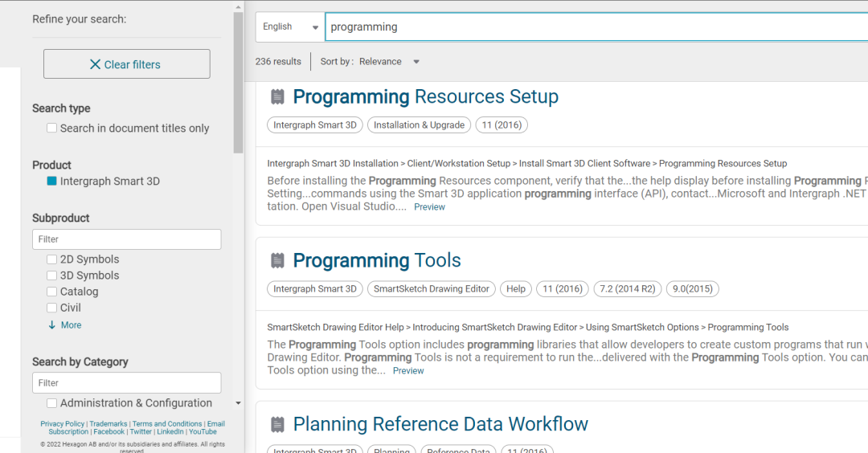Click Intergraph Smart 3D tag under Programming Resources Setup
The image size is (868, 453).
coord(315,125)
